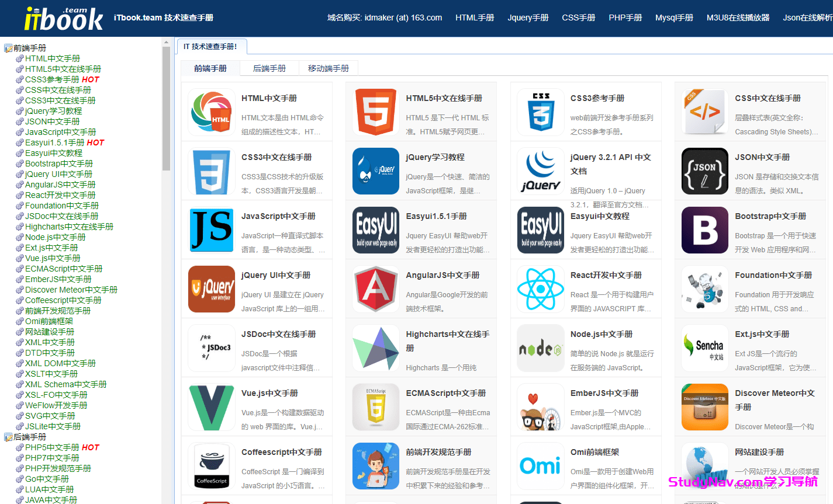This screenshot has height=504, width=833.
Task: Select the EasyUI logo icon
Action: tap(375, 230)
